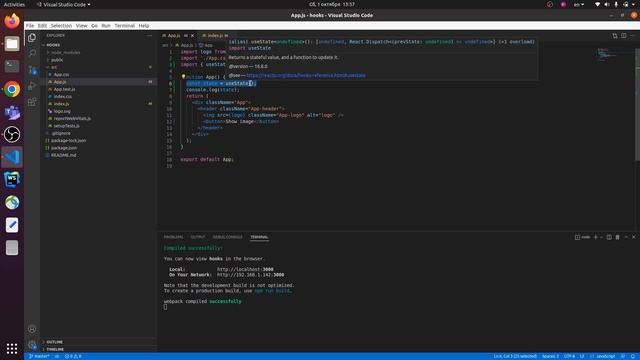This screenshot has width=640, height=360.
Task: Open package.json in the explorer
Action: (64, 148)
